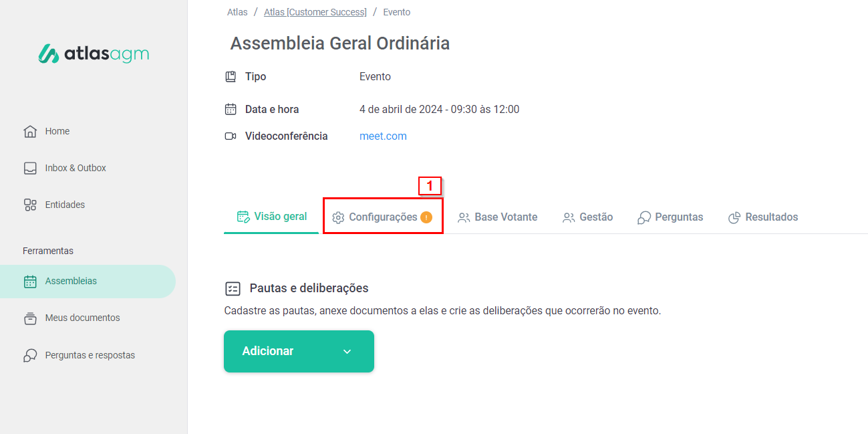Switch to the Base Votante tab
The width and height of the screenshot is (868, 434).
coord(498,217)
